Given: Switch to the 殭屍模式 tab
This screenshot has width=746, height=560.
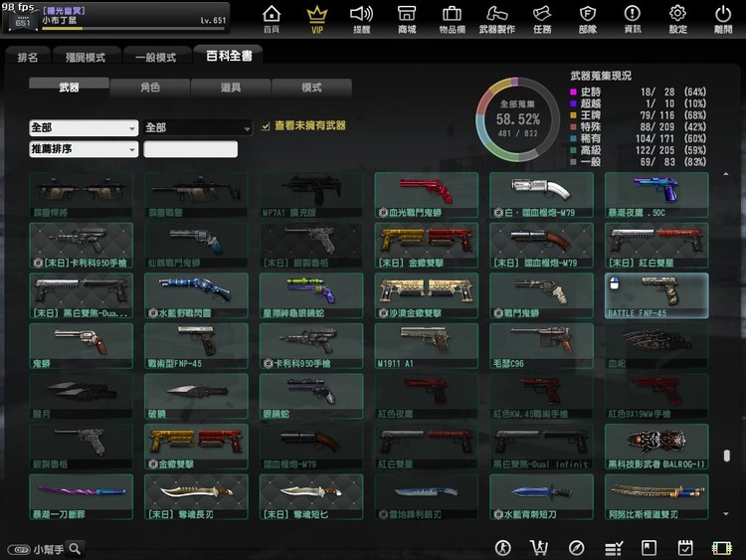Looking at the screenshot, I should (86, 57).
